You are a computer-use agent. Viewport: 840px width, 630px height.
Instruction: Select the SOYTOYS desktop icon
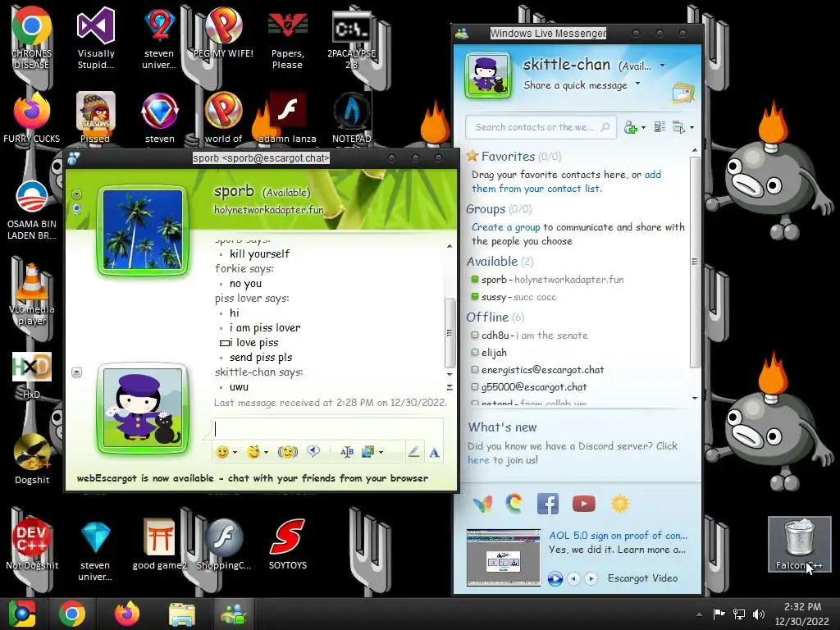click(x=288, y=544)
